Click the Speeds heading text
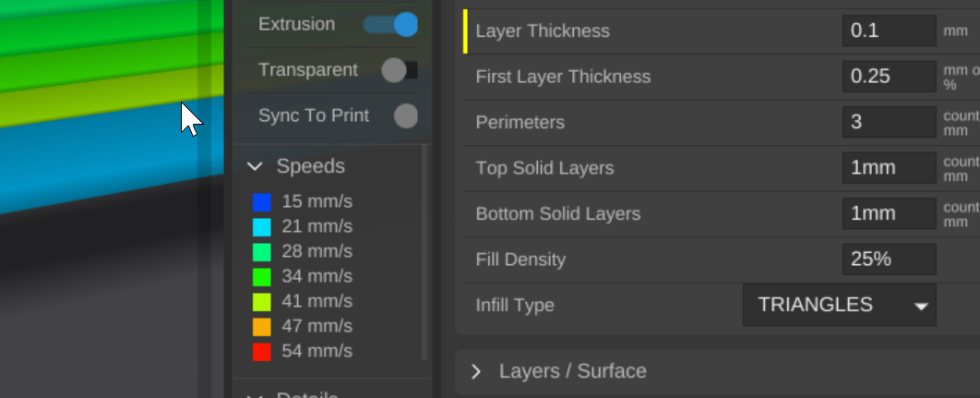Screen dimensions: 980x398 coord(311,166)
